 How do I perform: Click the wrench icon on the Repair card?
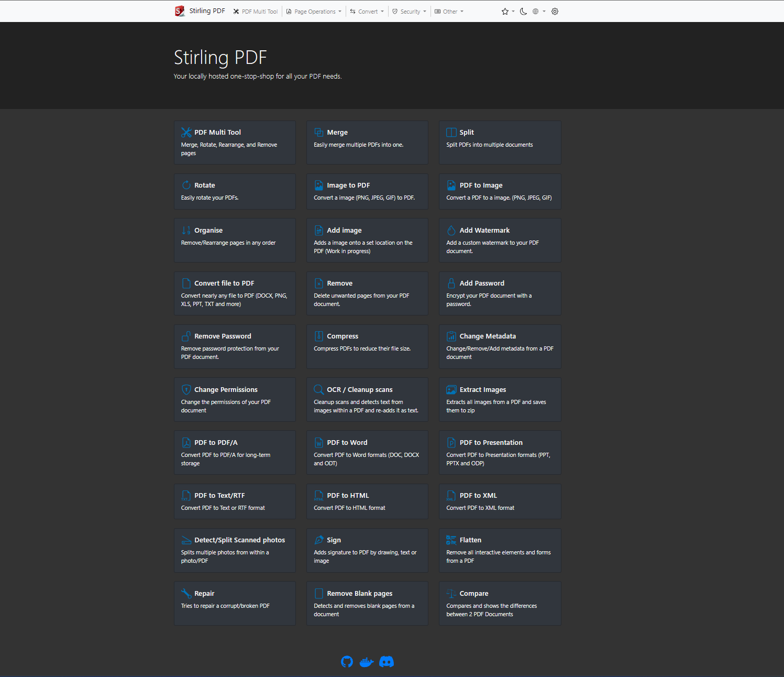tap(186, 594)
